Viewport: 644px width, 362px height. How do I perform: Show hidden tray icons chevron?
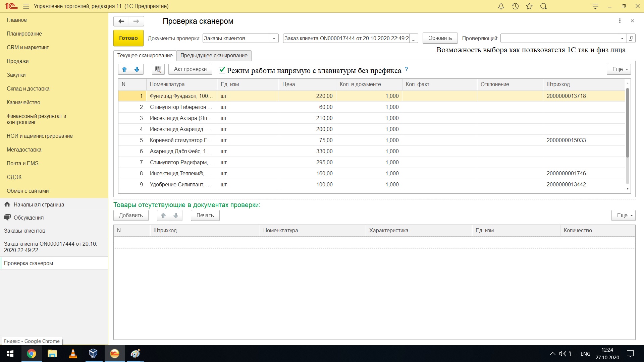click(552, 354)
